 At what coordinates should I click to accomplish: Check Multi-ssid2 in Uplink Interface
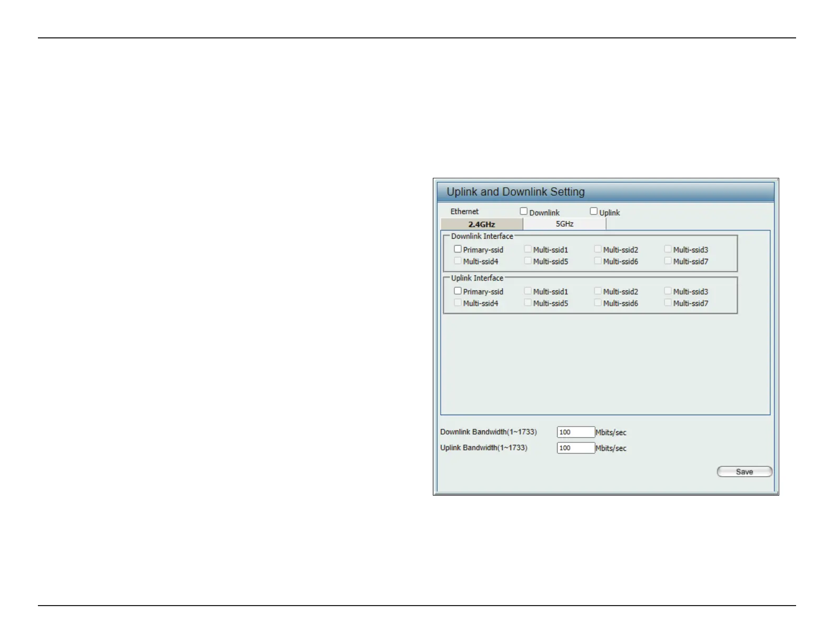click(x=598, y=291)
